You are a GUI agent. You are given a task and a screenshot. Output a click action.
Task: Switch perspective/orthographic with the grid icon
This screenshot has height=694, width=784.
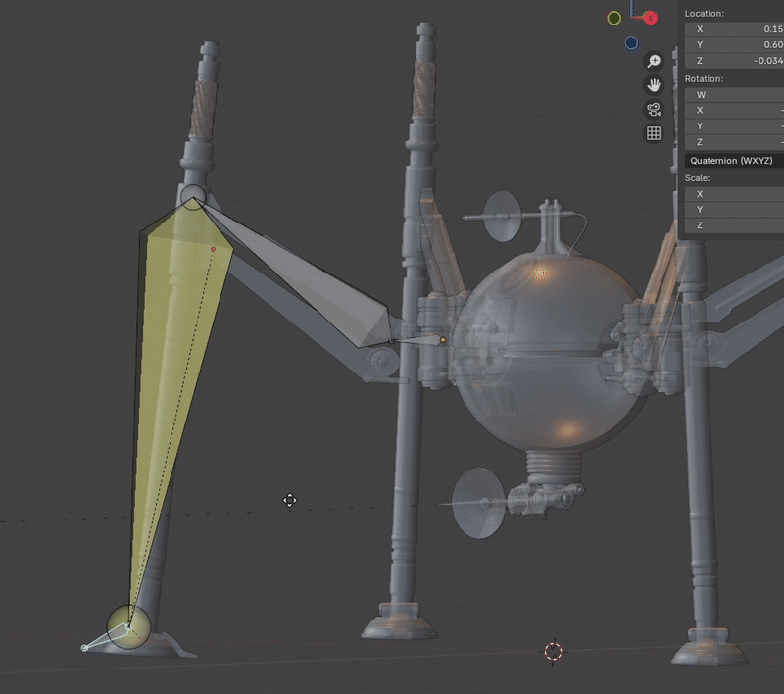[x=654, y=133]
